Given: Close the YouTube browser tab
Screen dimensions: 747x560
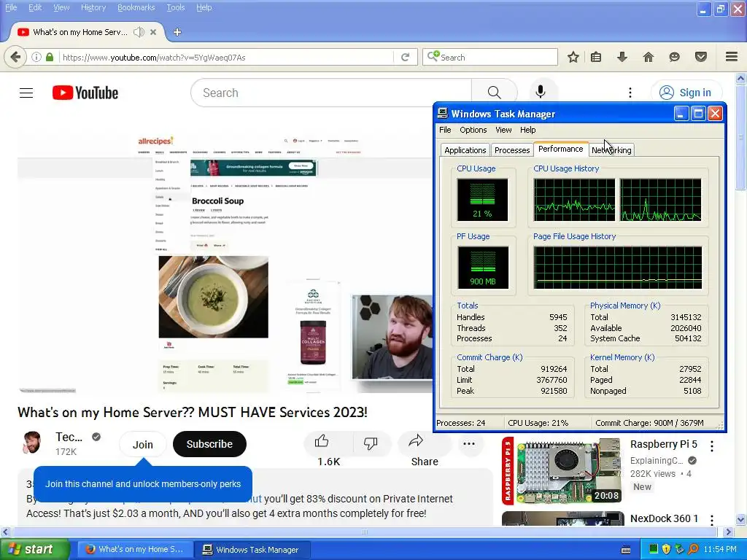Looking at the screenshot, I should (153, 32).
